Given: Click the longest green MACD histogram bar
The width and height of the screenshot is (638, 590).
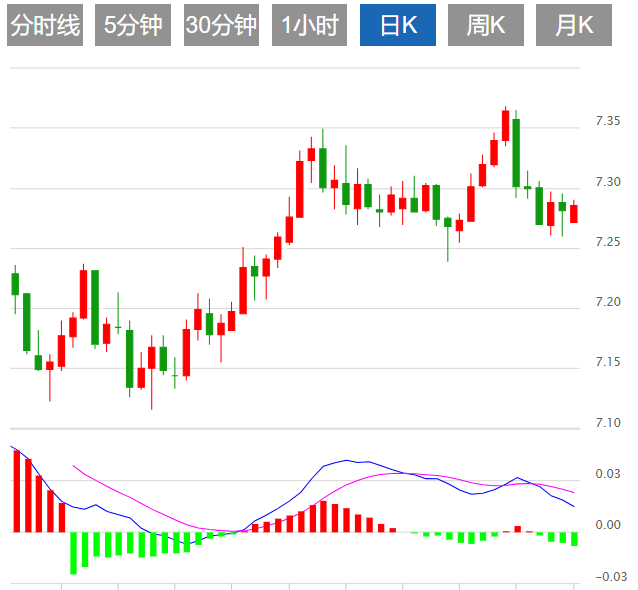Looking at the screenshot, I should [x=74, y=553].
